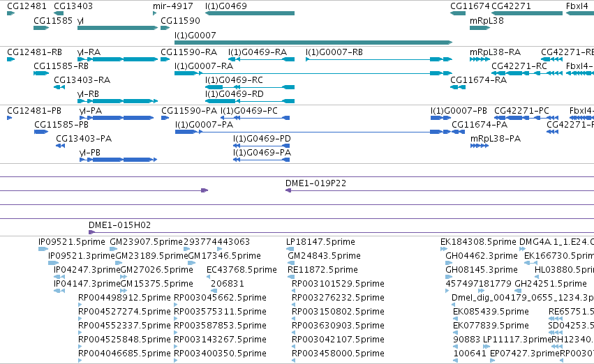Click EST RP003101529.5prime

[338, 284]
